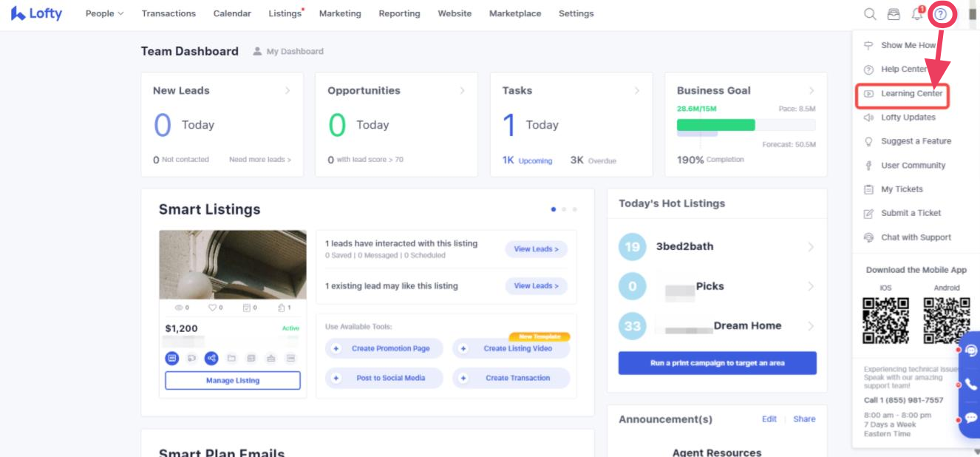Open the notifications bell icon
The image size is (980, 457).
click(917, 14)
